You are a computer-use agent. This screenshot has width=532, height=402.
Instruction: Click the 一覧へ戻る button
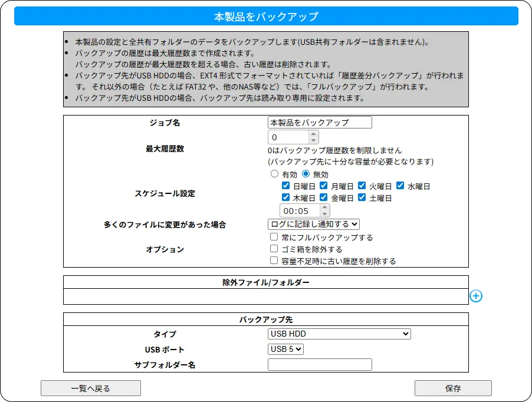(90, 388)
